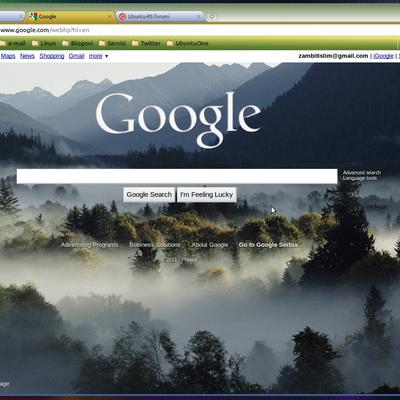The image size is (400, 400).
Task: Open the Privacy link in footer
Action: [190, 260]
